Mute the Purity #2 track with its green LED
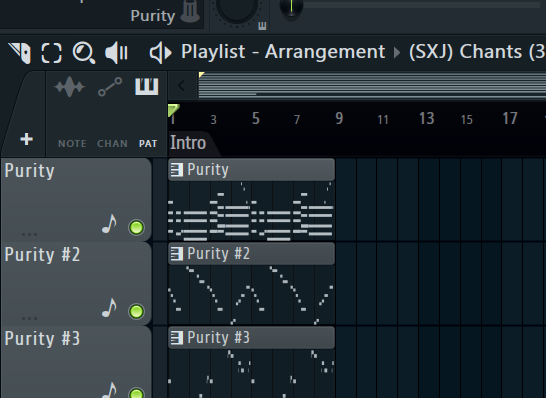 (136, 311)
